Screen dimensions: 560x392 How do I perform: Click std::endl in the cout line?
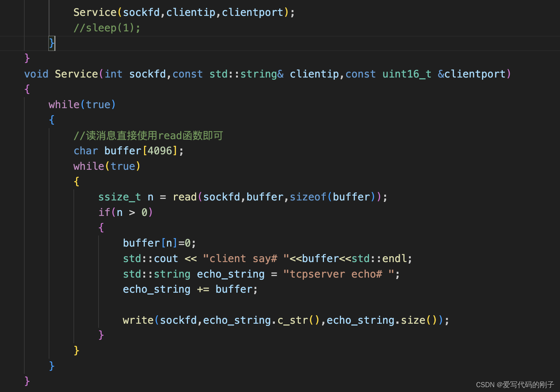[x=379, y=259]
